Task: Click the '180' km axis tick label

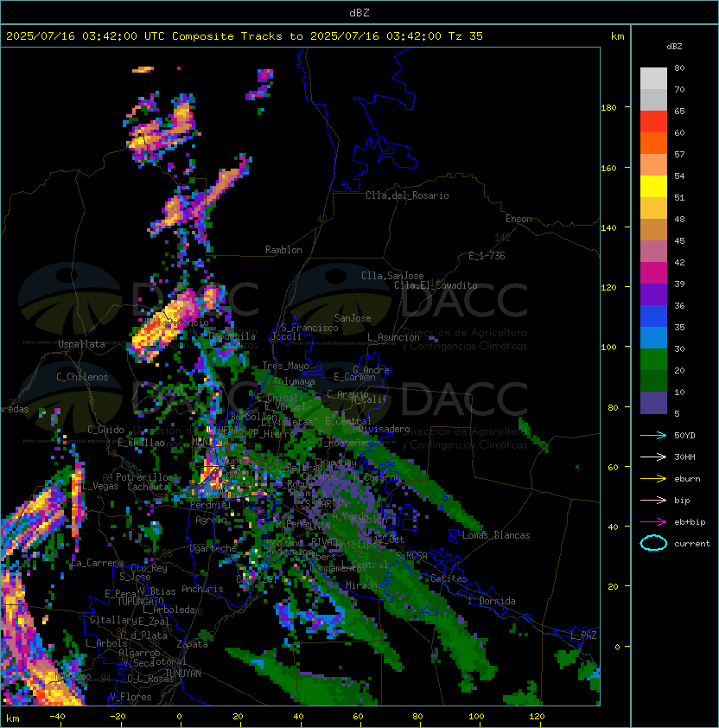Action: [608, 108]
